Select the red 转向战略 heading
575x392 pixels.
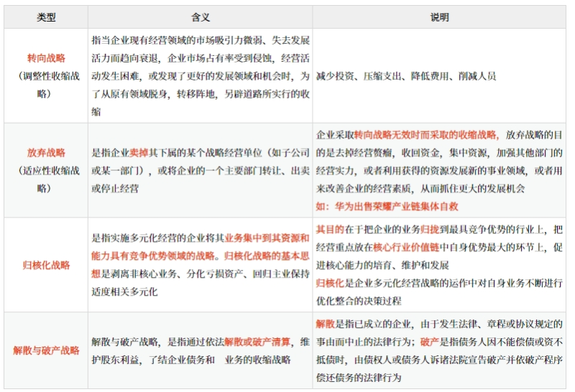coord(46,58)
